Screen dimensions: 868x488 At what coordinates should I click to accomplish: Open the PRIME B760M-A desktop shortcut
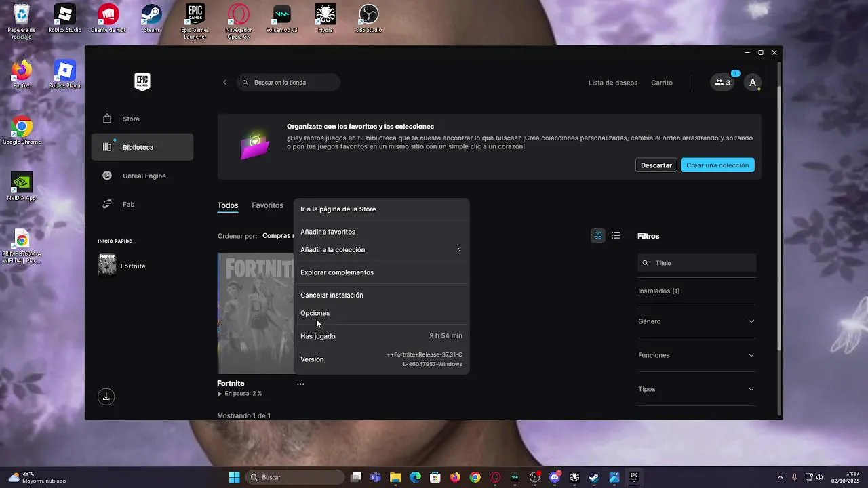(22, 246)
